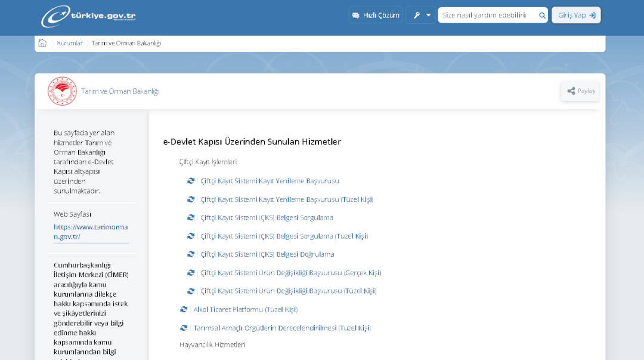The width and height of the screenshot is (644, 360).
Task: Click the icon beside Tarımsal Amaçlı Örgütlerin Derecelendirilmesi
Action: coord(183,328)
